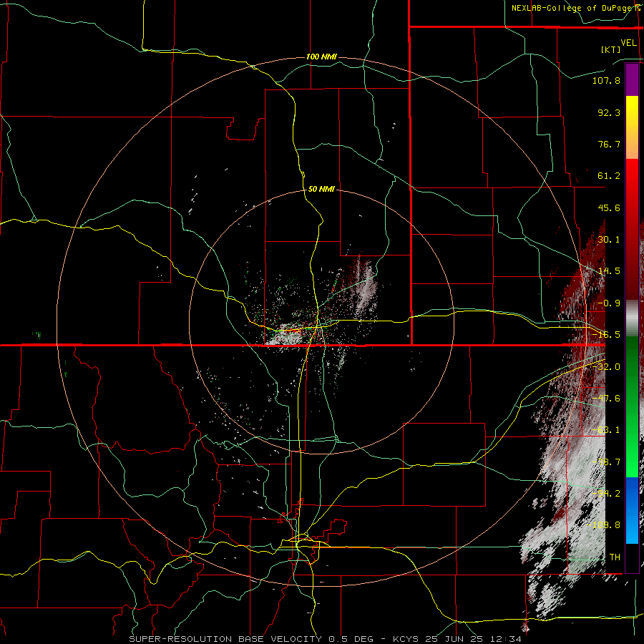Click the VEL legend heading
This screenshot has width=644, height=644.
[x=629, y=43]
